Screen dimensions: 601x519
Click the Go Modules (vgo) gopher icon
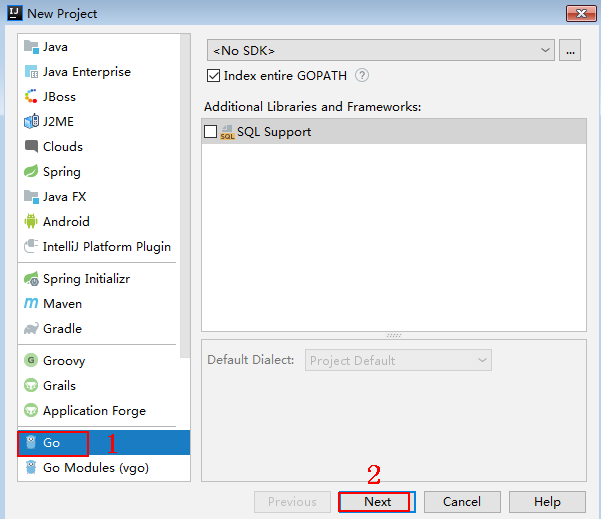pyautogui.click(x=31, y=468)
